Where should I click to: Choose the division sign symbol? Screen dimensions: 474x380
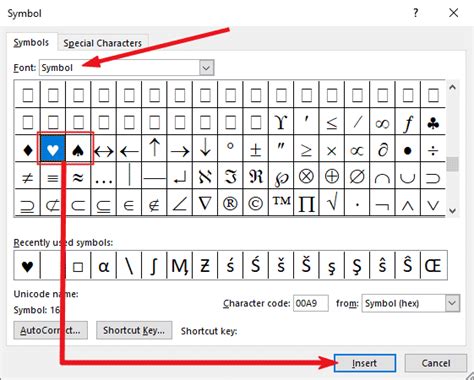(433, 150)
